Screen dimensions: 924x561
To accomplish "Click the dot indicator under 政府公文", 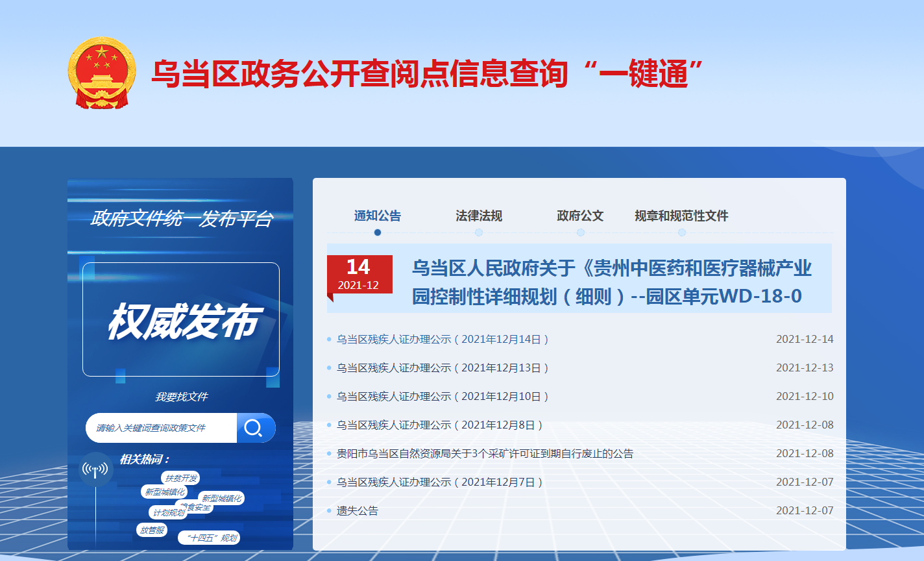I will tap(580, 232).
